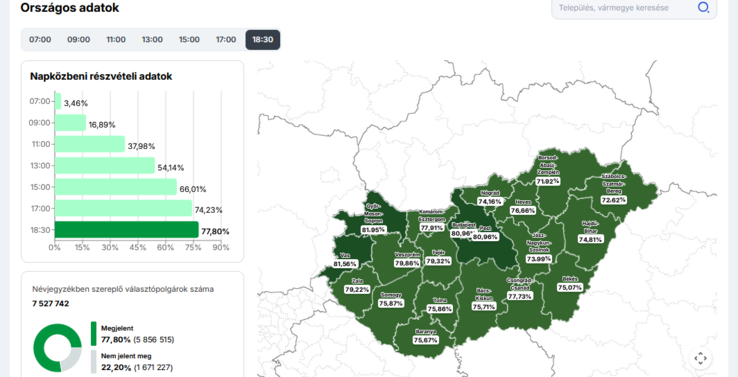738x377 pixels.
Task: Select Nógrád county 74,16% label
Action: pyautogui.click(x=490, y=201)
